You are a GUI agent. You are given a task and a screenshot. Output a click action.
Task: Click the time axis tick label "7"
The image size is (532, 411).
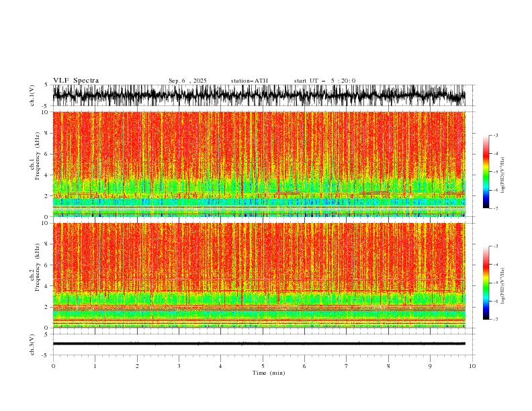(x=347, y=366)
